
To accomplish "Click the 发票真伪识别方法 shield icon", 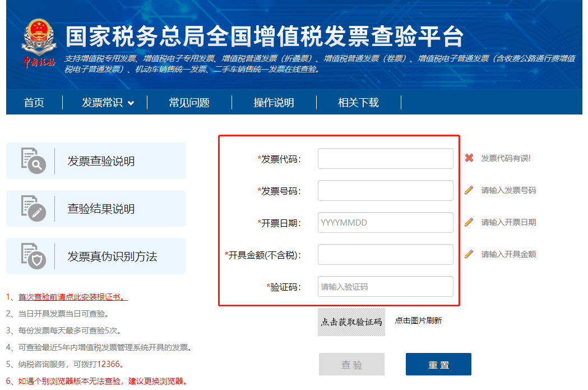I will point(34,256).
